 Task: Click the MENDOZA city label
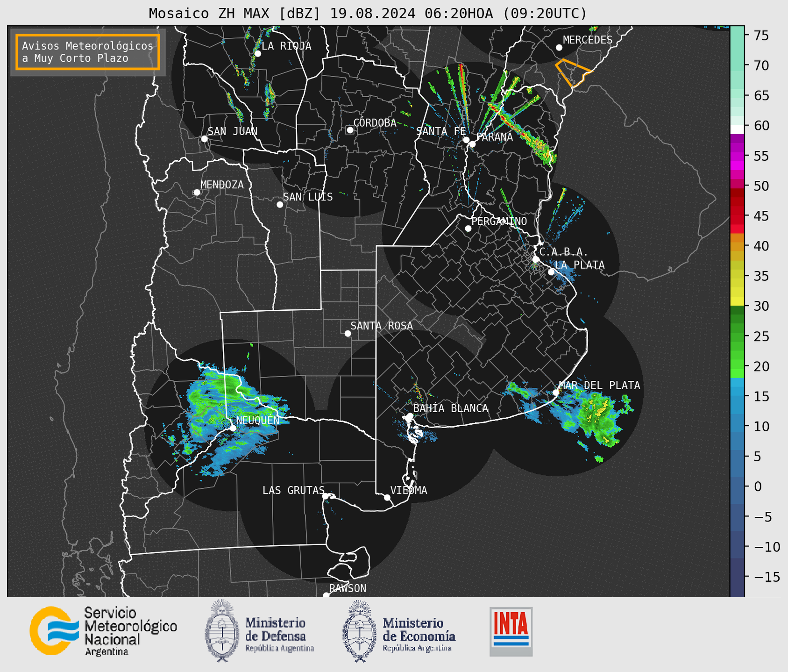point(222,185)
